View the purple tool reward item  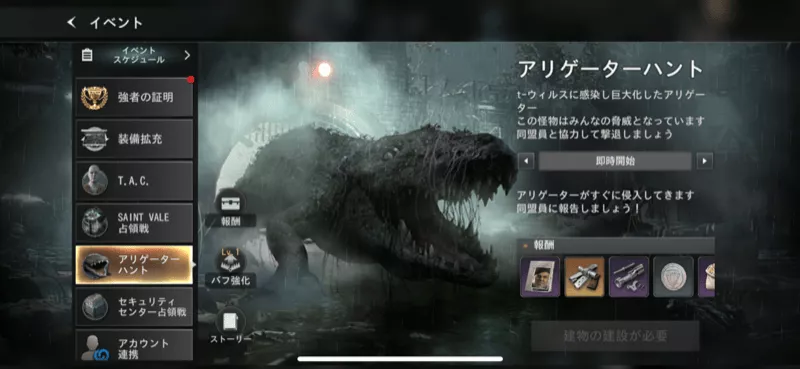click(x=629, y=277)
